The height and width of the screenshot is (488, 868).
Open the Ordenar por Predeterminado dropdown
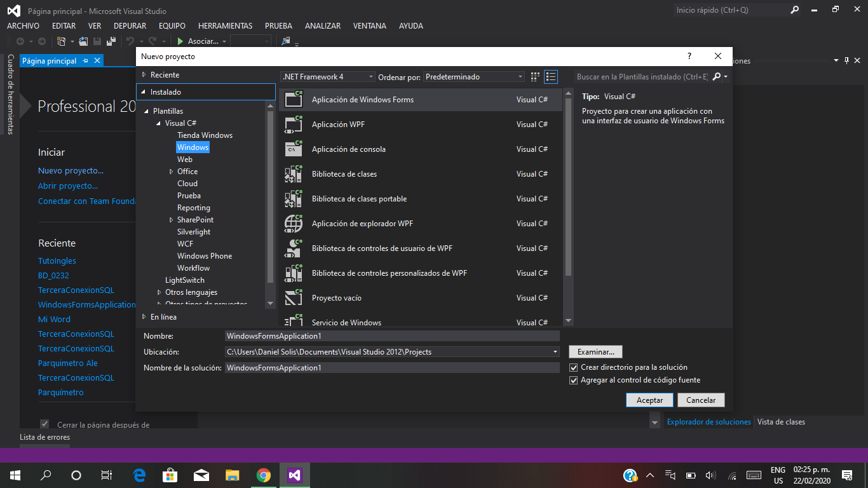pyautogui.click(x=474, y=77)
